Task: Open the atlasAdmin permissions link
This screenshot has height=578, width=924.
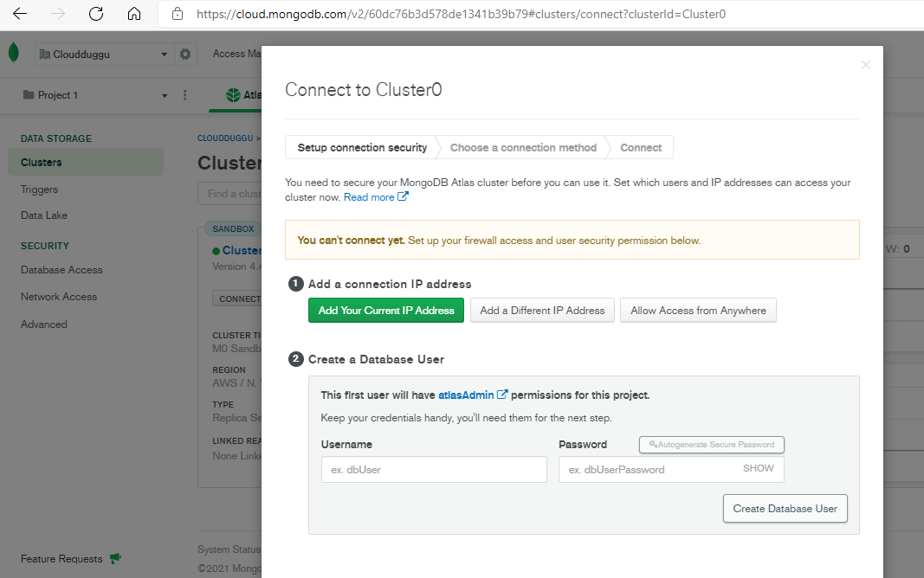Action: (473, 395)
